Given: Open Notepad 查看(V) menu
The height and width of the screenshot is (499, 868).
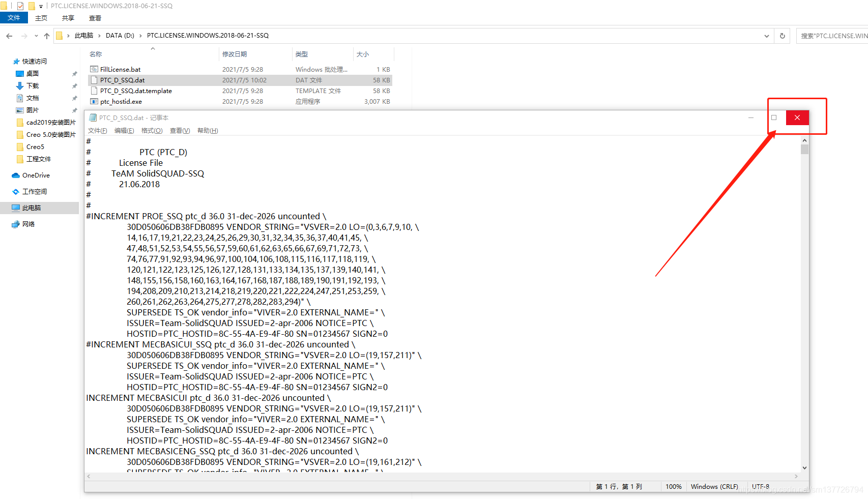Looking at the screenshot, I should (180, 131).
